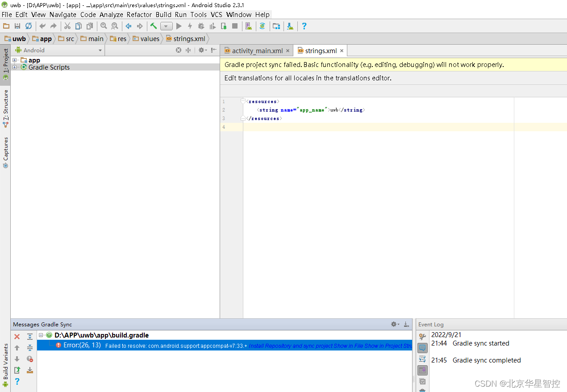The image size is (567, 392).
Task: Switch to the activity_main.xml tab
Action: [x=257, y=51]
